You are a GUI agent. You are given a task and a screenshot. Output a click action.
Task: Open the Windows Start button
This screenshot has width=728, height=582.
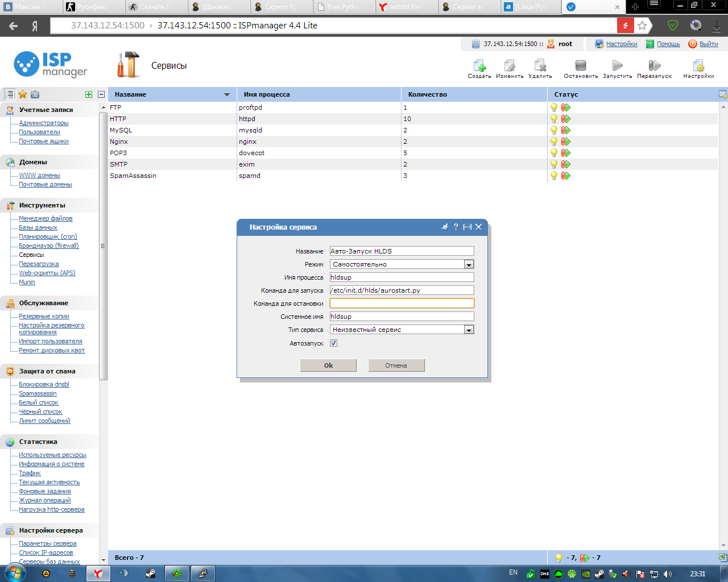pos(14,573)
